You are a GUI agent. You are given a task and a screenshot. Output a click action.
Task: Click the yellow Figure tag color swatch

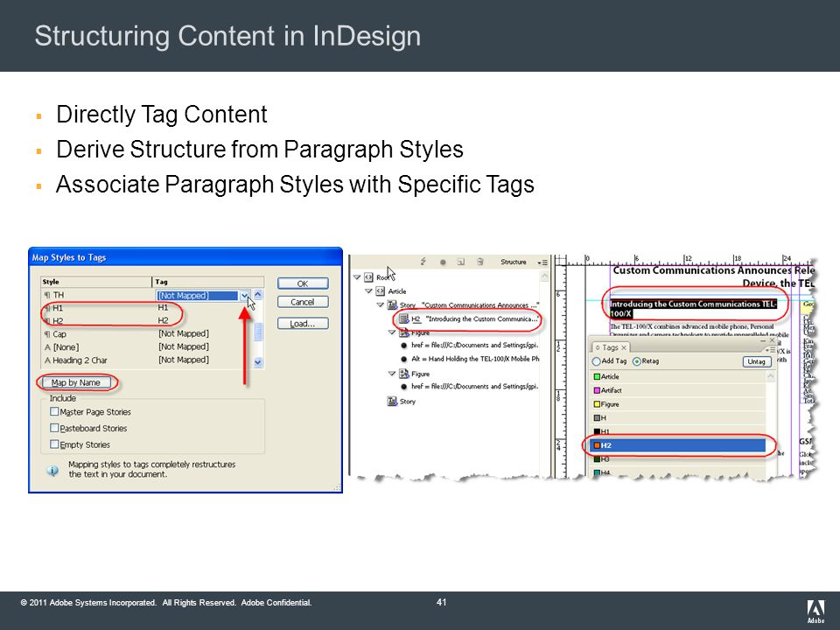click(x=597, y=404)
